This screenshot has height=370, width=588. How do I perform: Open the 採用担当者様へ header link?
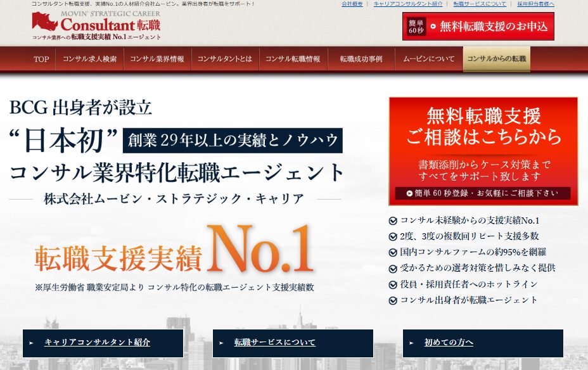[535, 4]
